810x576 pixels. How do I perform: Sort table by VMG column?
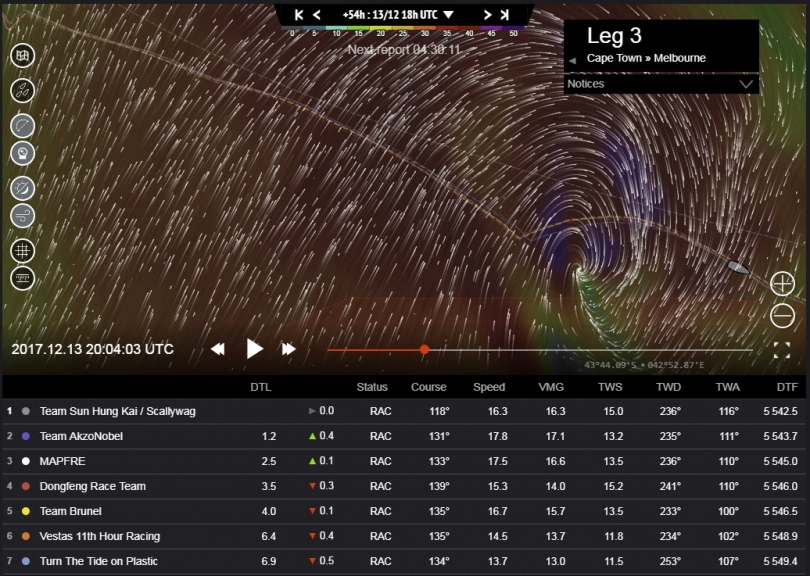pyautogui.click(x=551, y=387)
